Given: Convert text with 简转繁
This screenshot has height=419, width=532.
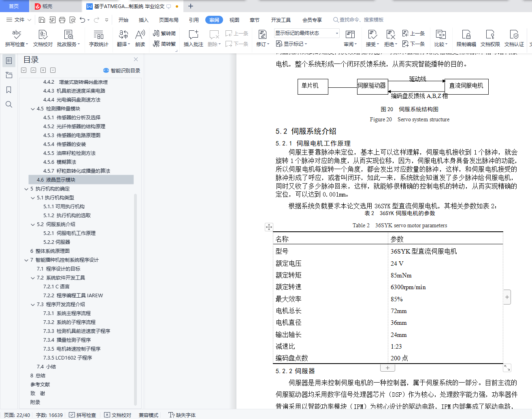Looking at the screenshot, I should point(164,44).
